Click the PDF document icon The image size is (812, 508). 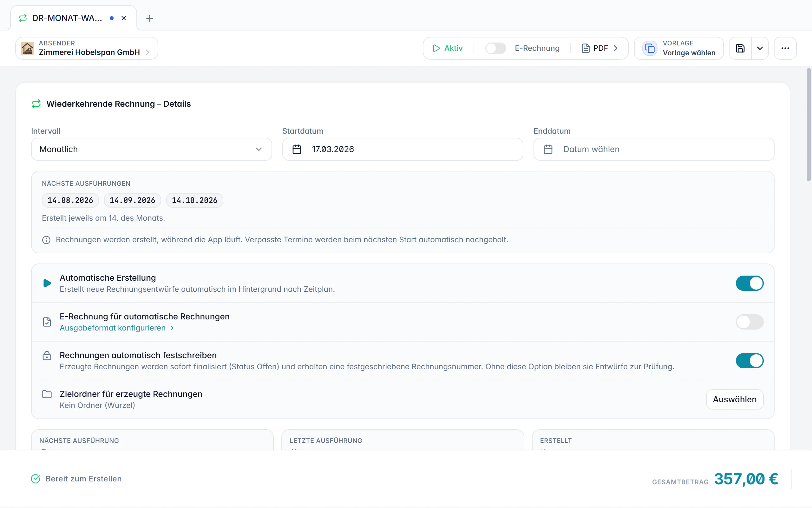pyautogui.click(x=586, y=48)
